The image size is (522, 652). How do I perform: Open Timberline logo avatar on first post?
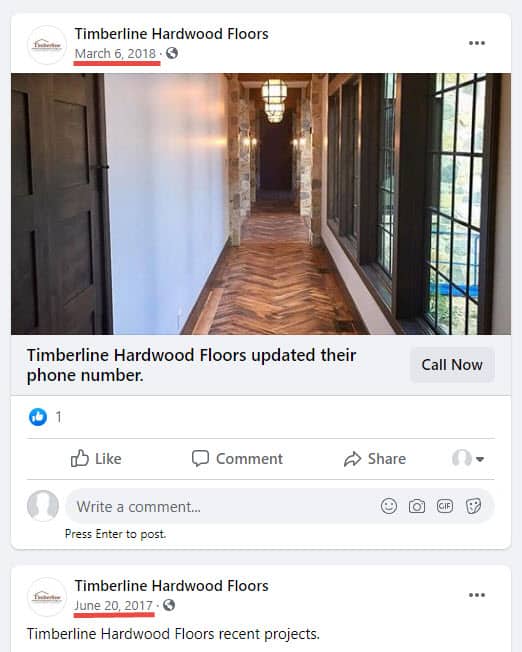click(x=47, y=45)
